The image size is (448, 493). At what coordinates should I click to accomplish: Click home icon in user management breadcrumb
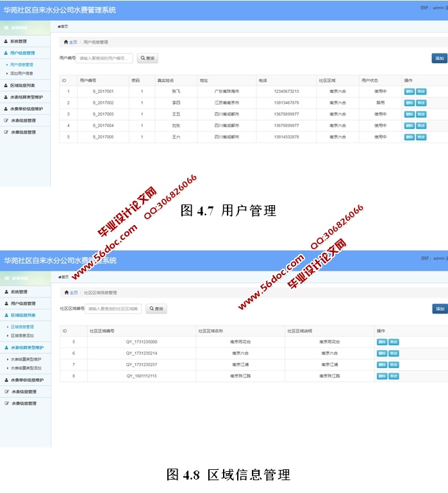[x=66, y=42]
